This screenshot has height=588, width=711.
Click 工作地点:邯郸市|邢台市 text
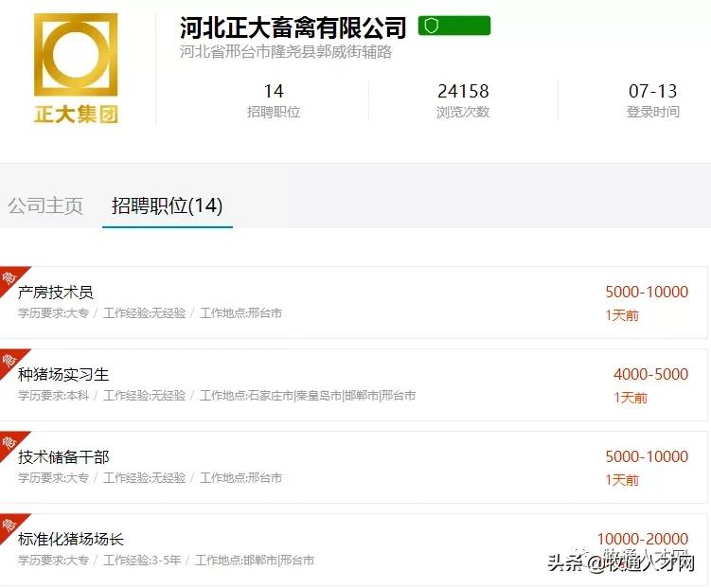(255, 561)
